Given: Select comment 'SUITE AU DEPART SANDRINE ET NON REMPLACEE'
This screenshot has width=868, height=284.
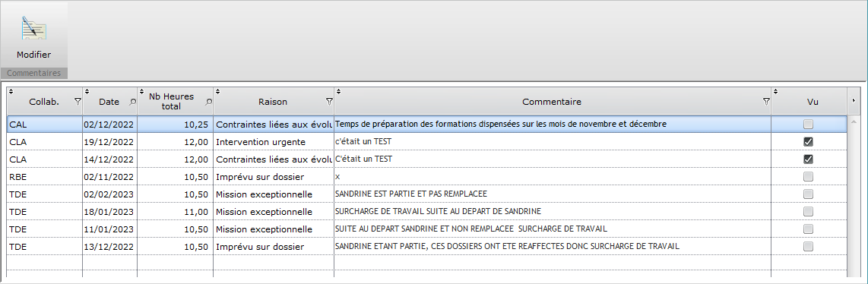Looking at the screenshot, I should point(553,229).
